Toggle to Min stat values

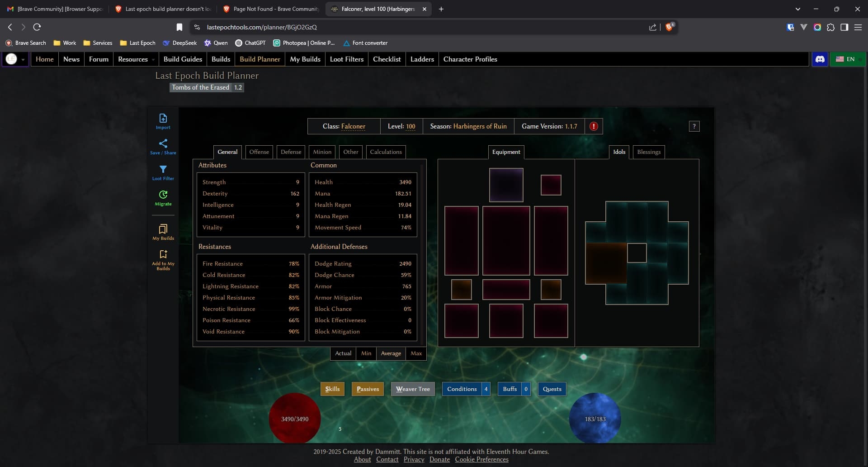(366, 353)
